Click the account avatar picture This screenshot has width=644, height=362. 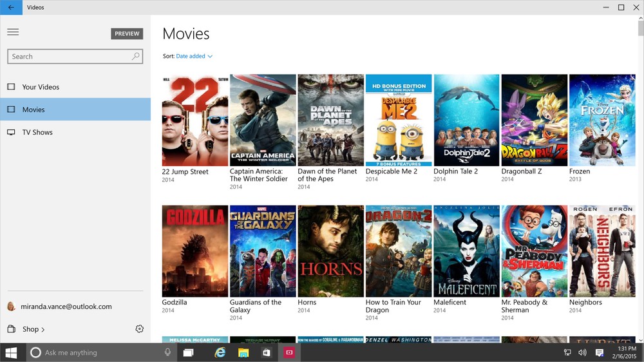click(11, 306)
